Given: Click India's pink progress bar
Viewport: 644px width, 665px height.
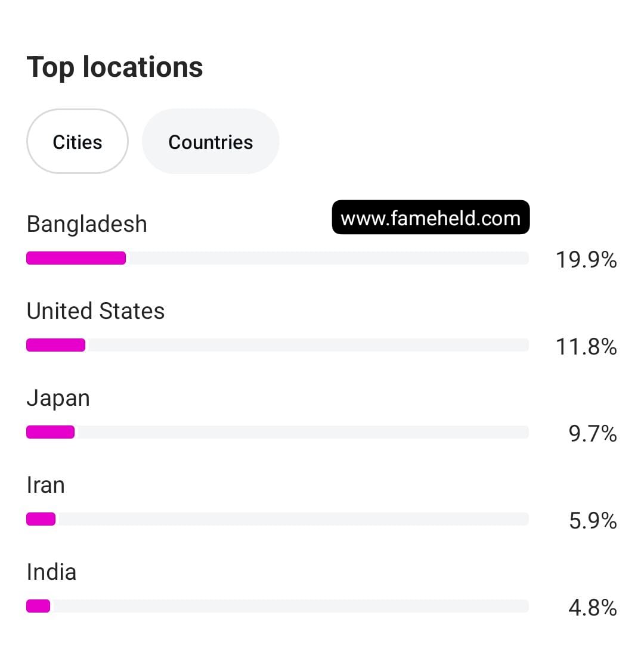Looking at the screenshot, I should tap(38, 606).
